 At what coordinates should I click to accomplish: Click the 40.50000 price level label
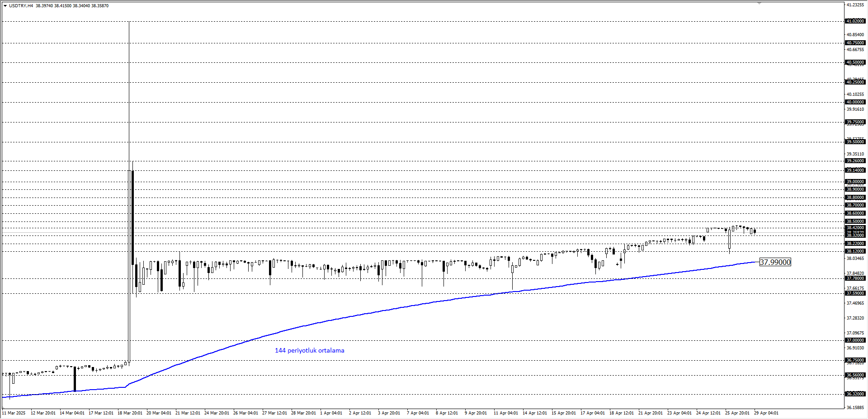855,62
